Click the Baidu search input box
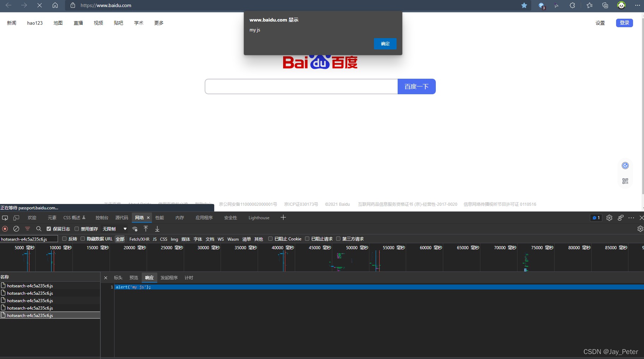644x359 pixels. 301,86
